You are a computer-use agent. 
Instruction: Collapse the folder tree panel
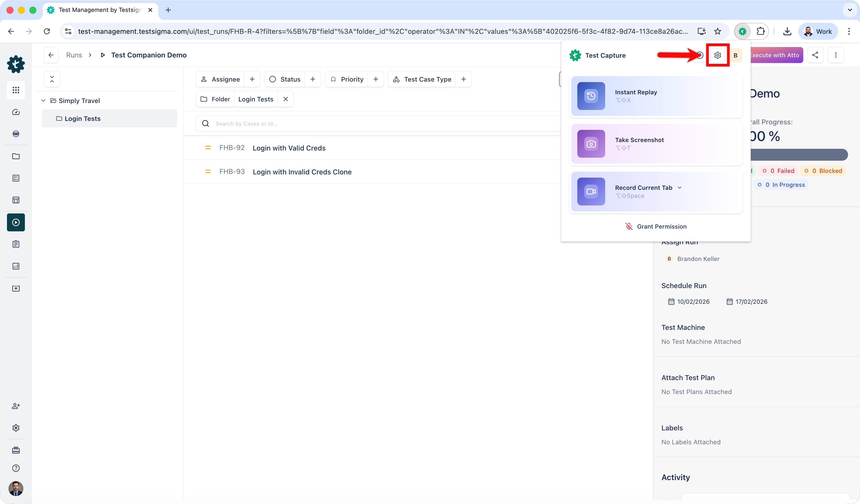click(x=52, y=79)
